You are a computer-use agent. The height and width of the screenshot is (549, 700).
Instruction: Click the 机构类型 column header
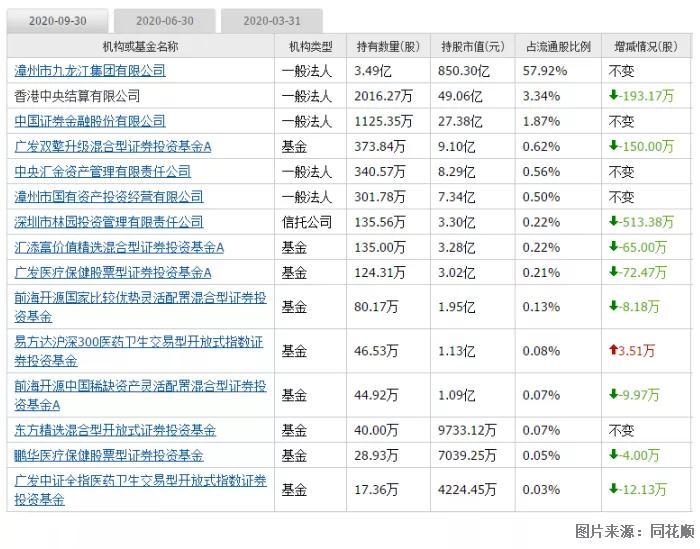pyautogui.click(x=311, y=46)
